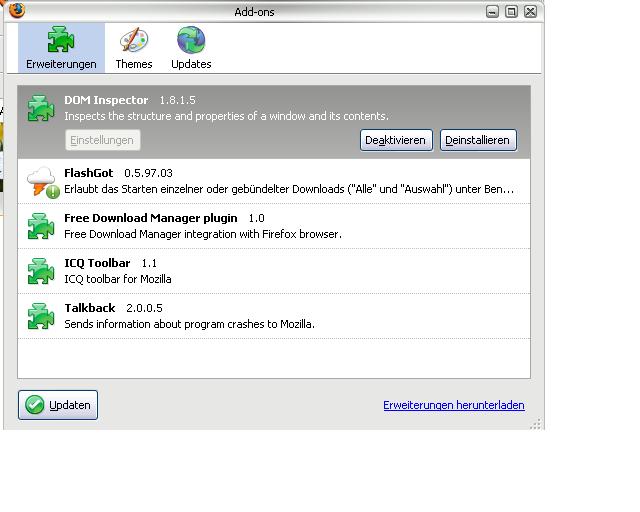The width and height of the screenshot is (640, 512).
Task: Click the DOM Inspector puzzle icon
Action: [41, 108]
